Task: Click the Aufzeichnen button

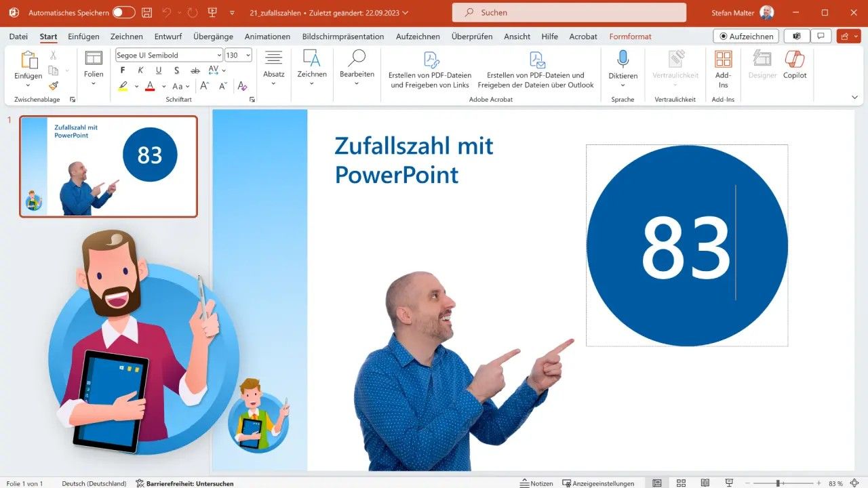Action: (746, 37)
